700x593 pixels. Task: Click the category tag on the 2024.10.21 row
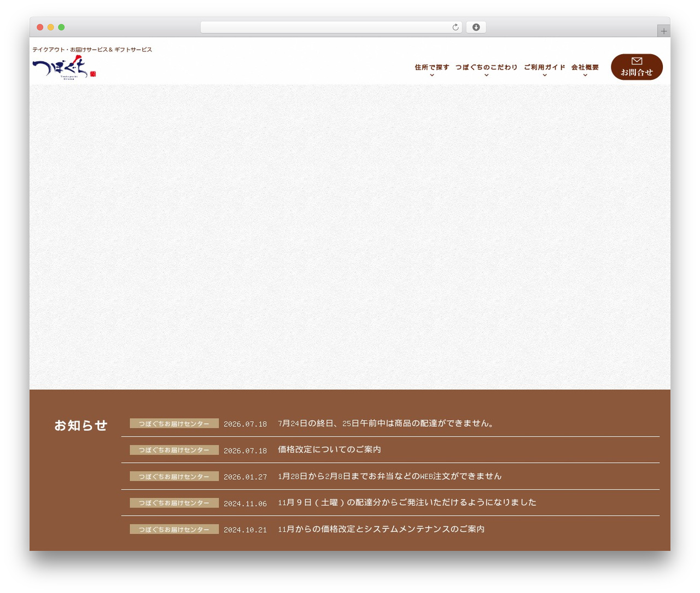point(174,530)
